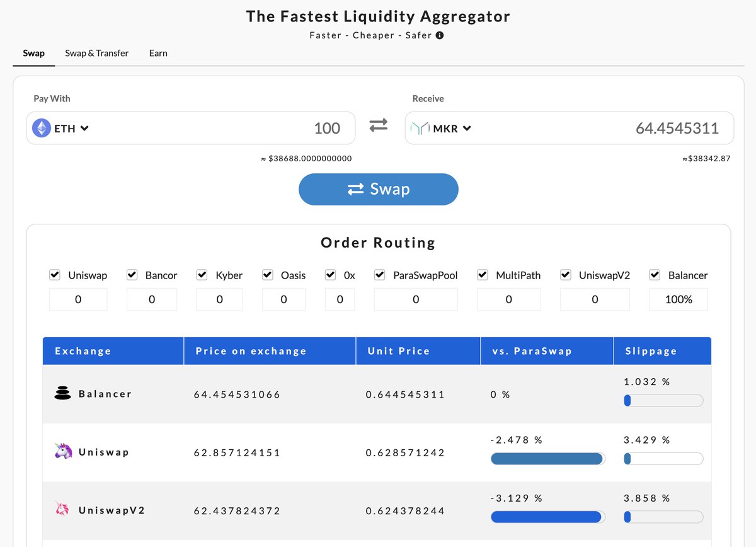Image resolution: width=756 pixels, height=547 pixels.
Task: Click the Uniswap vs. ParaSwap bar
Action: pyautogui.click(x=547, y=459)
